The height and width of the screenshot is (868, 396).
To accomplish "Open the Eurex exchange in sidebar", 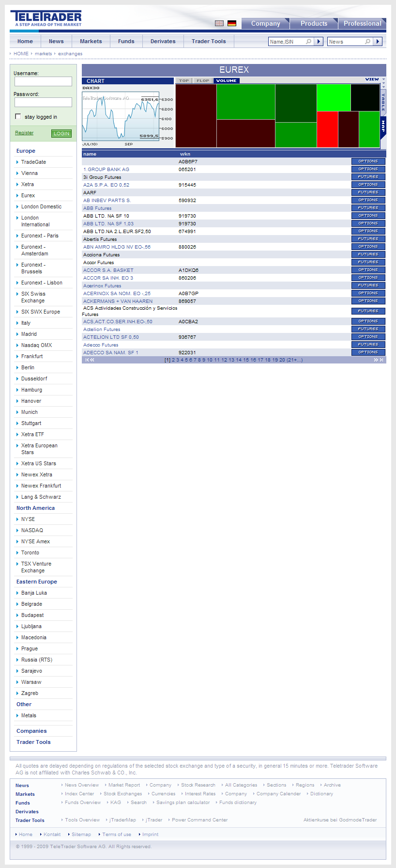I will [x=28, y=196].
